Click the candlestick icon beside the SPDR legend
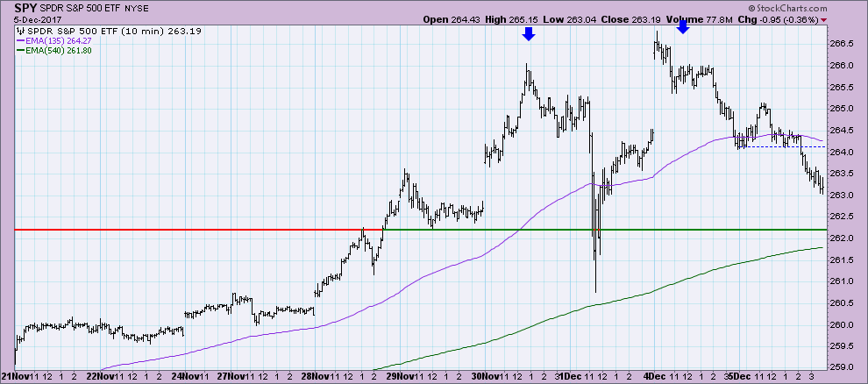This screenshot has height=384, width=868. (x=21, y=29)
